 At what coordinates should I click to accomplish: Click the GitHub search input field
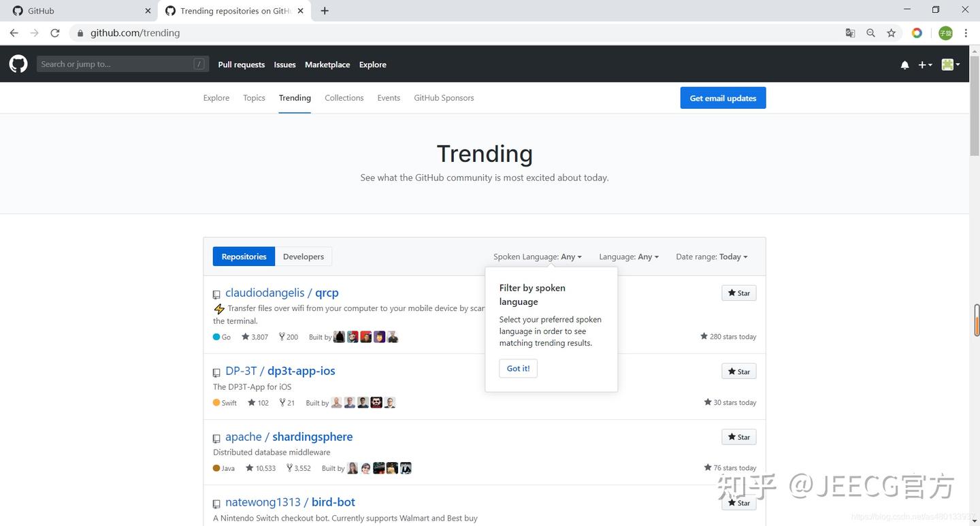point(116,64)
